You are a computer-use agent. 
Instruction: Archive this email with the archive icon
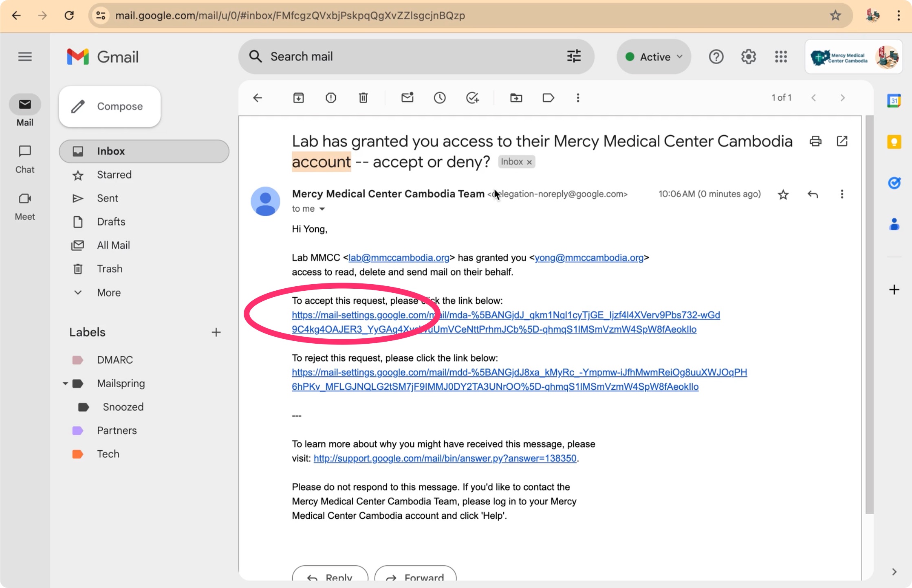click(298, 98)
